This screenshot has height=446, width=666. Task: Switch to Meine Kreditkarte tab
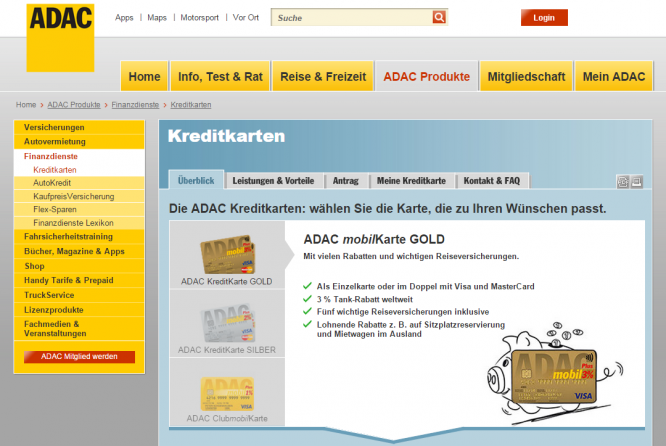(411, 181)
